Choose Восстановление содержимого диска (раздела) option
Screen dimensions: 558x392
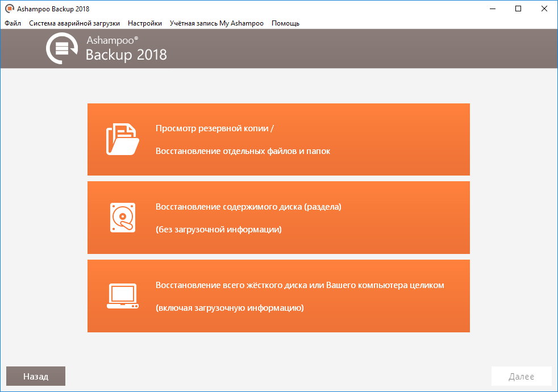click(278, 218)
